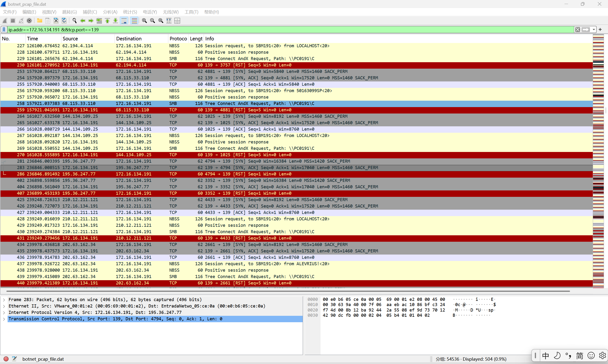Open the 统计(S) menu

(x=130, y=12)
